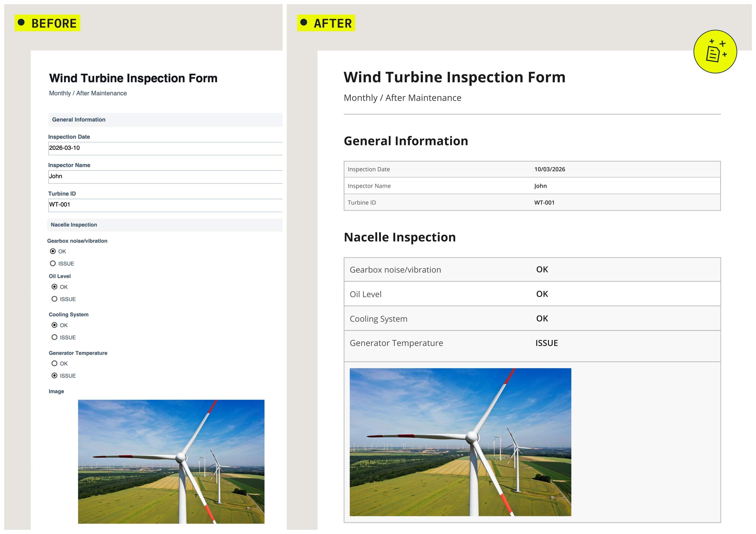The width and height of the screenshot is (756, 534).
Task: Choose OK radio under Oil Level
Action: click(x=54, y=287)
